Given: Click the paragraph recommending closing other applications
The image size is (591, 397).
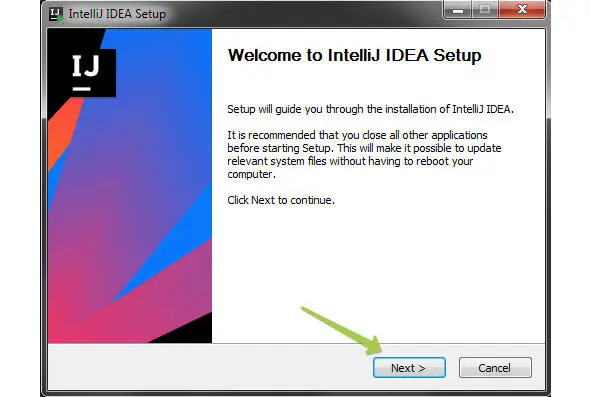Looking at the screenshot, I should pyautogui.click(x=364, y=155).
